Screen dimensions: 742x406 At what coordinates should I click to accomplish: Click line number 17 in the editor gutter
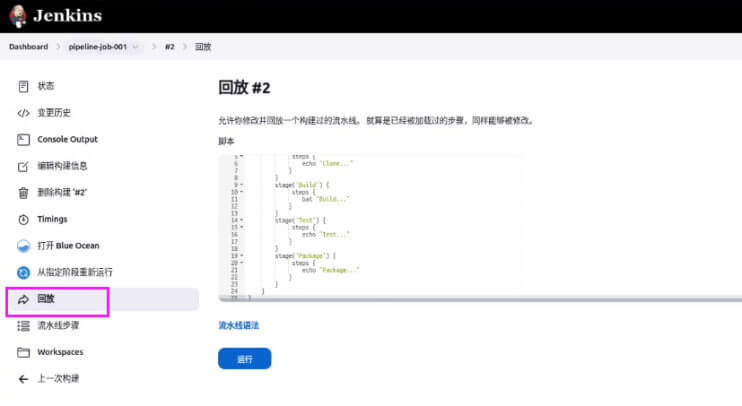(x=234, y=242)
